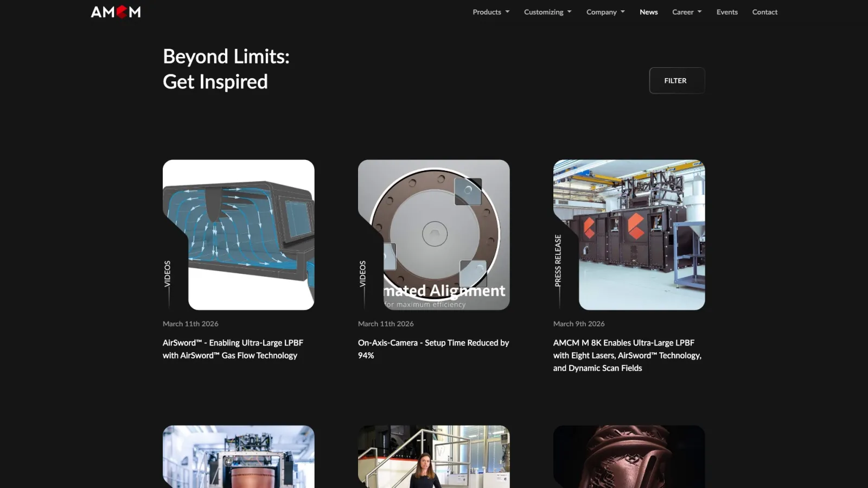Image resolution: width=868 pixels, height=488 pixels.
Task: Go to the News page
Action: pyautogui.click(x=649, y=12)
